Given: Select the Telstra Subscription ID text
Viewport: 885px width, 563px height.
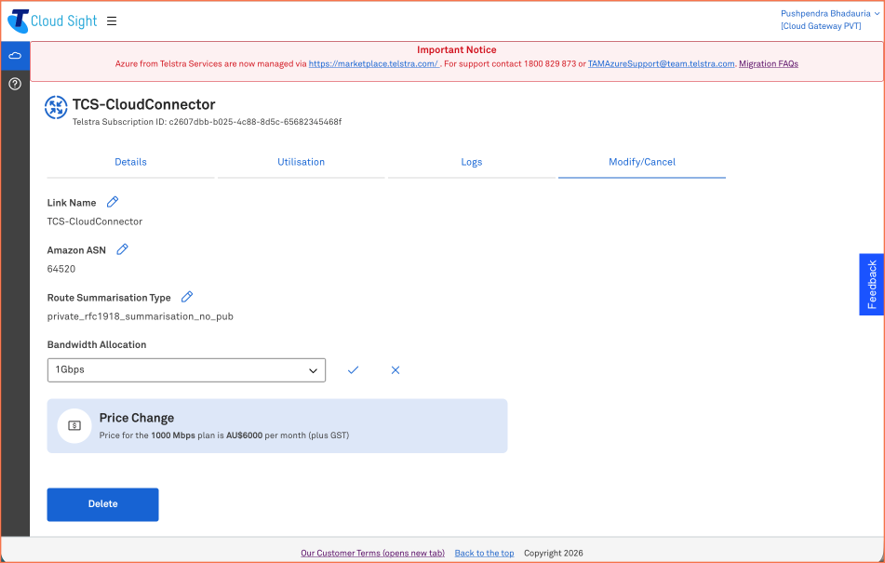Looking at the screenshot, I should [x=207, y=122].
